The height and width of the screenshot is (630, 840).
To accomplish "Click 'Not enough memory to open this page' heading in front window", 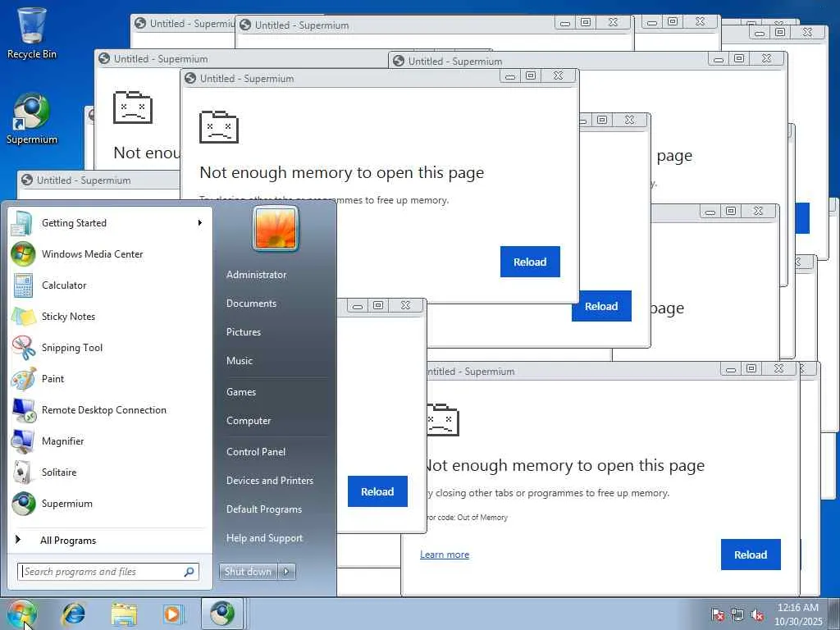I will click(342, 172).
